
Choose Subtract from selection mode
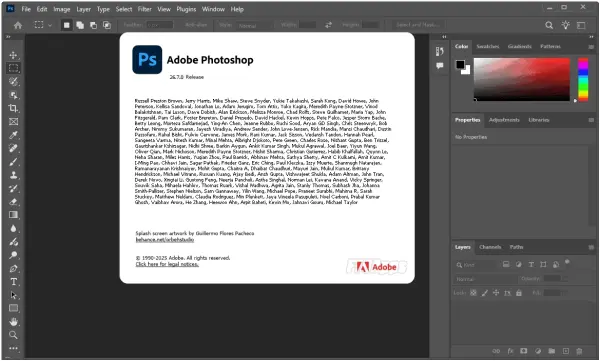pyautogui.click(x=93, y=25)
